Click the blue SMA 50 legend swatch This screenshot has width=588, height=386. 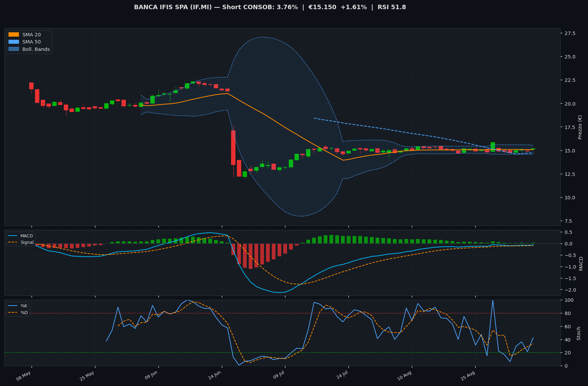tap(14, 42)
